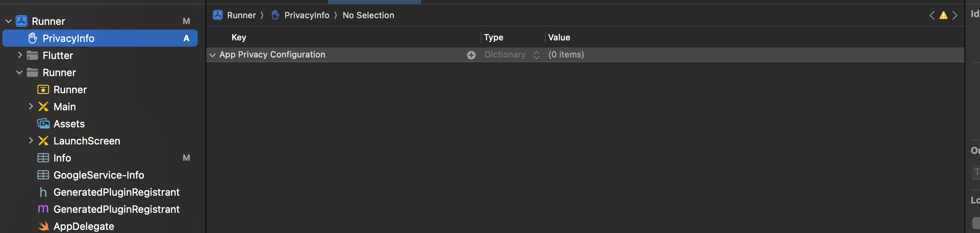980x233 pixels.
Task: Click the hand icon in the breadcrumb
Action: pos(275,15)
